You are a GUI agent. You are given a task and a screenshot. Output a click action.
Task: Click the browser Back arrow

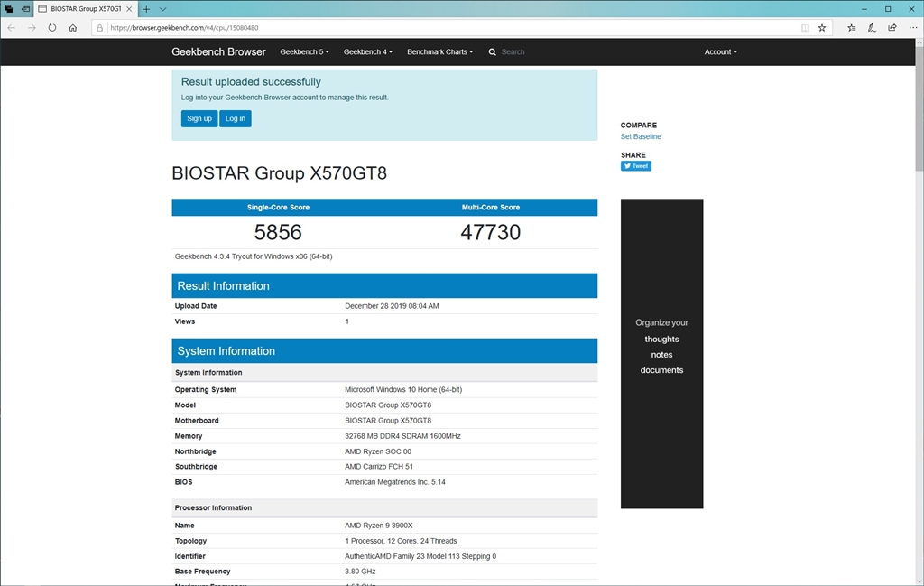tap(11, 28)
